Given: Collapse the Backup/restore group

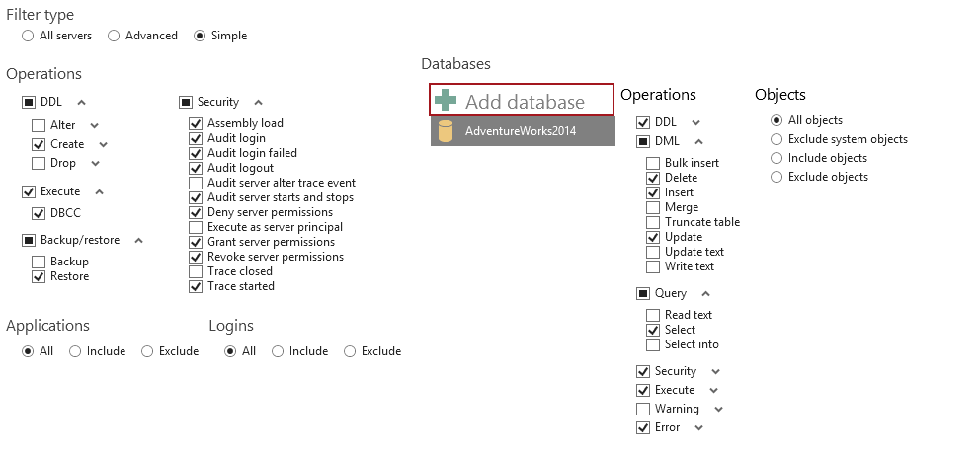Looking at the screenshot, I should (138, 240).
